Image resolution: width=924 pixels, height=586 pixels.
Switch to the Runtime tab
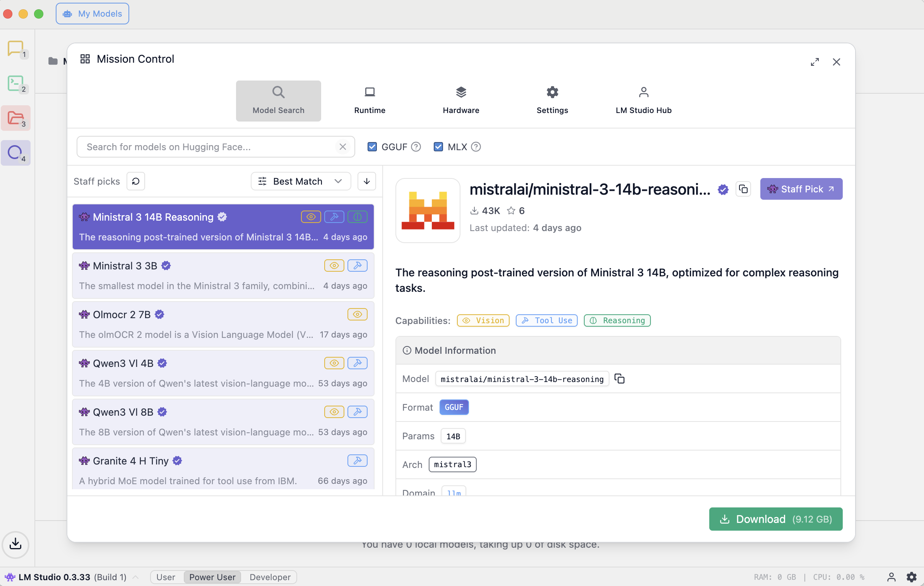click(370, 101)
